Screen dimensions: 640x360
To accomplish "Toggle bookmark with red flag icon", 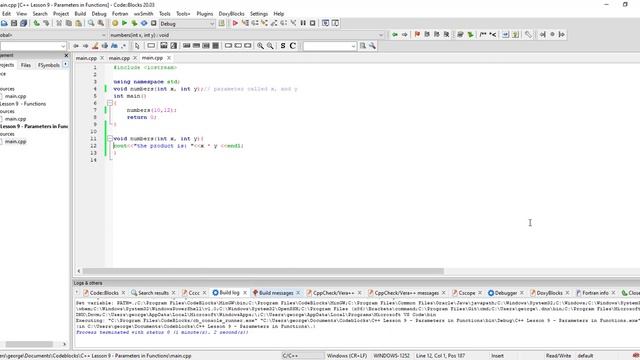I will coord(417,35).
